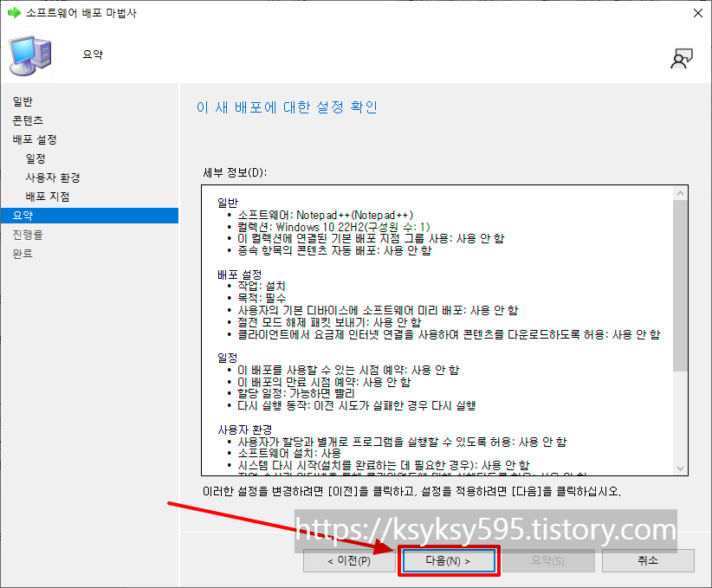The width and height of the screenshot is (712, 588).
Task: Click 절전 모드 해제 패킷 보내기 line
Action: point(329,322)
